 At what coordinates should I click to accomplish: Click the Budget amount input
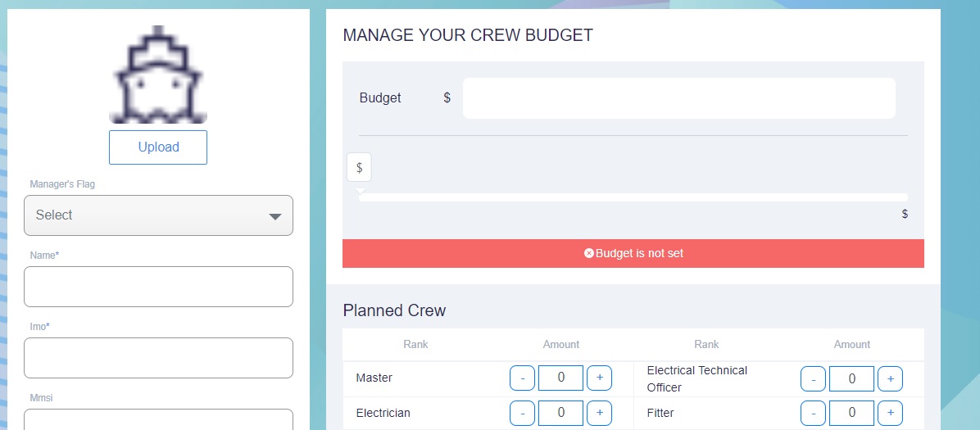(678, 98)
